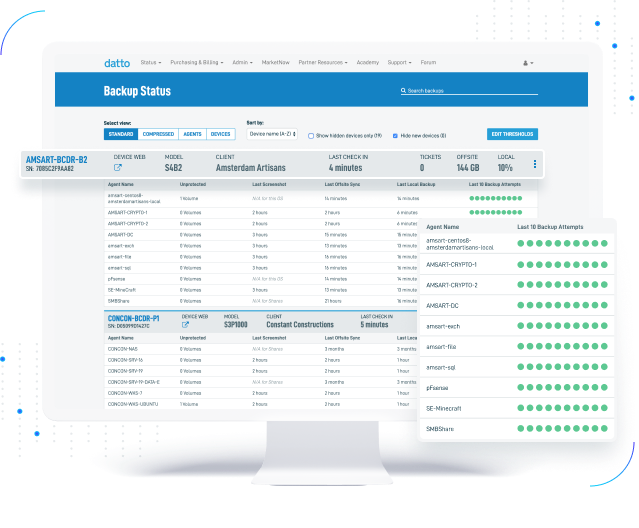This screenshot has width=639, height=528.
Task: Click first backup dot for amsart-sql in popup
Action: pyautogui.click(x=520, y=367)
